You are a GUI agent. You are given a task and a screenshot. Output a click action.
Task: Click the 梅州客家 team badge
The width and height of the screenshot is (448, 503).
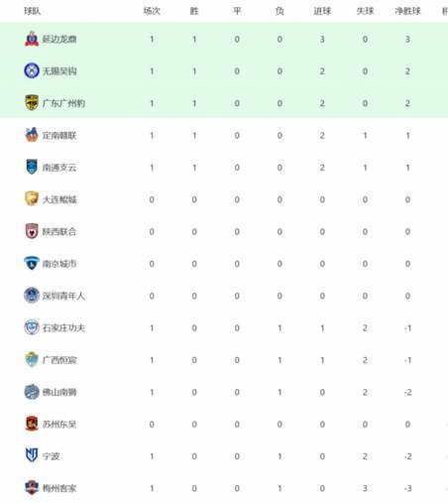click(32, 488)
